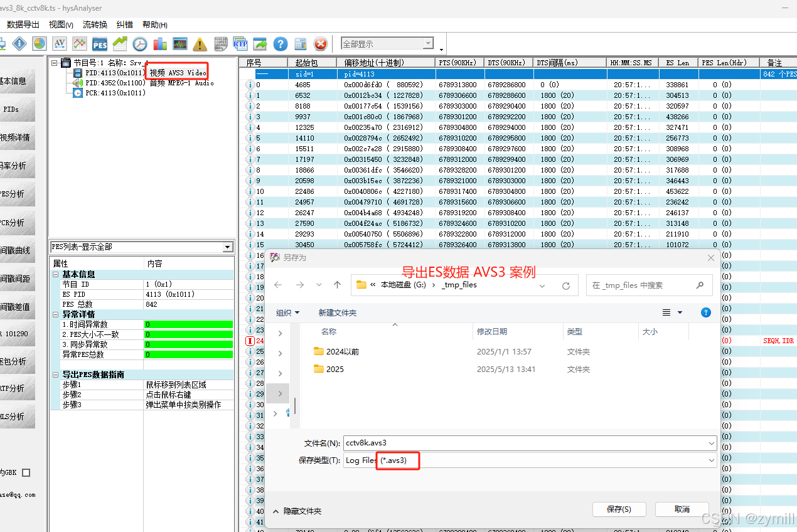Click the 码率分析 sidebar button
The height and width of the screenshot is (532, 797).
click(x=18, y=166)
